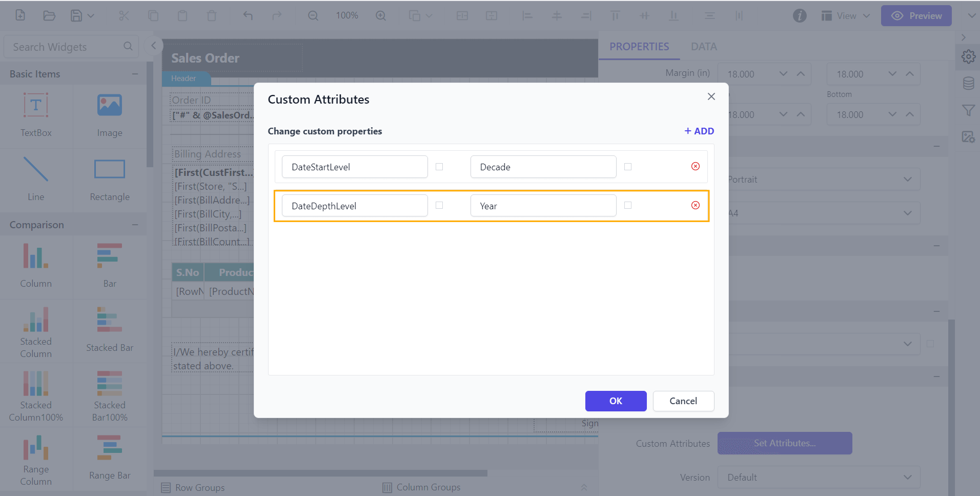Open the report information tooltip icon
The image size is (980, 496).
click(800, 15)
